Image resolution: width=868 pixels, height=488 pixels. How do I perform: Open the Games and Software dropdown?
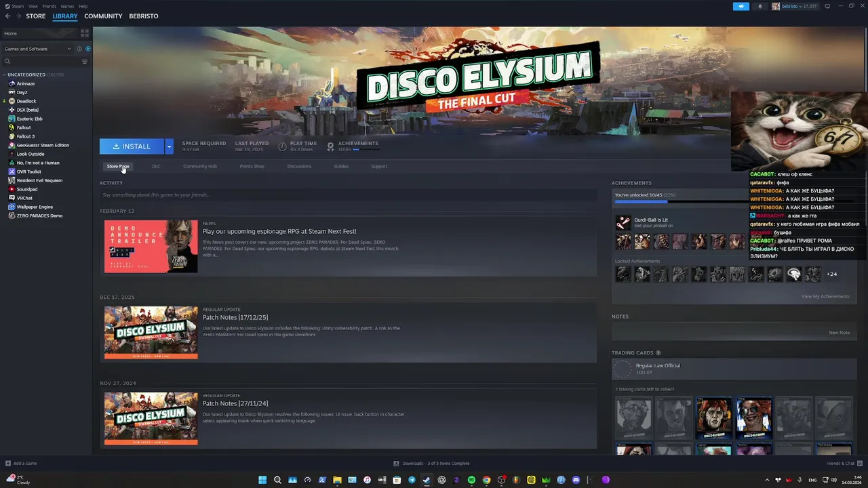tap(37, 49)
